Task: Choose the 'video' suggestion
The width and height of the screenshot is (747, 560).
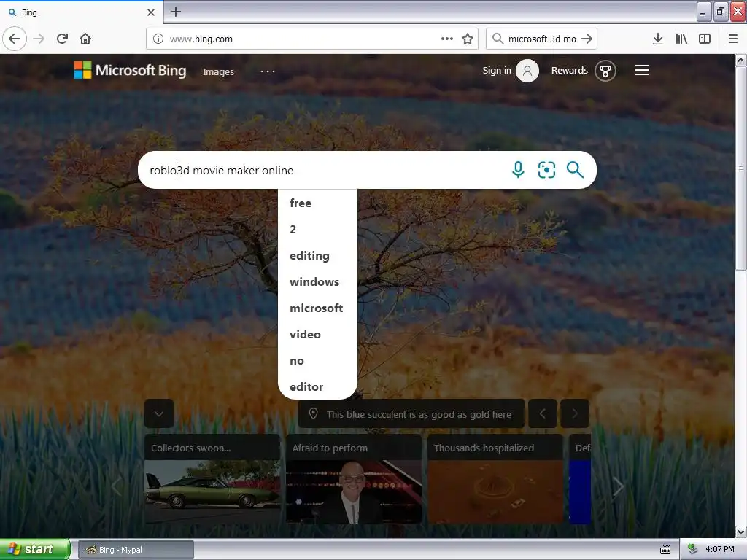Action: 317,334
